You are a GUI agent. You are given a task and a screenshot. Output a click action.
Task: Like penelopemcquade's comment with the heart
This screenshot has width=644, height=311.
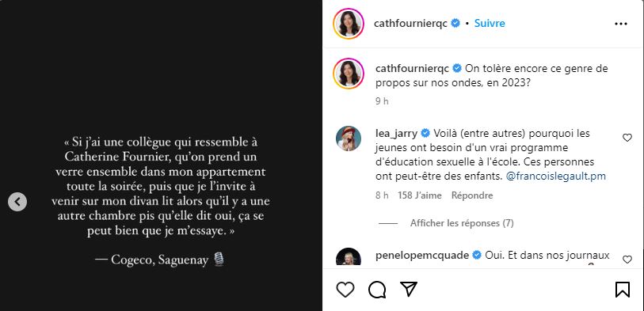pyautogui.click(x=627, y=260)
